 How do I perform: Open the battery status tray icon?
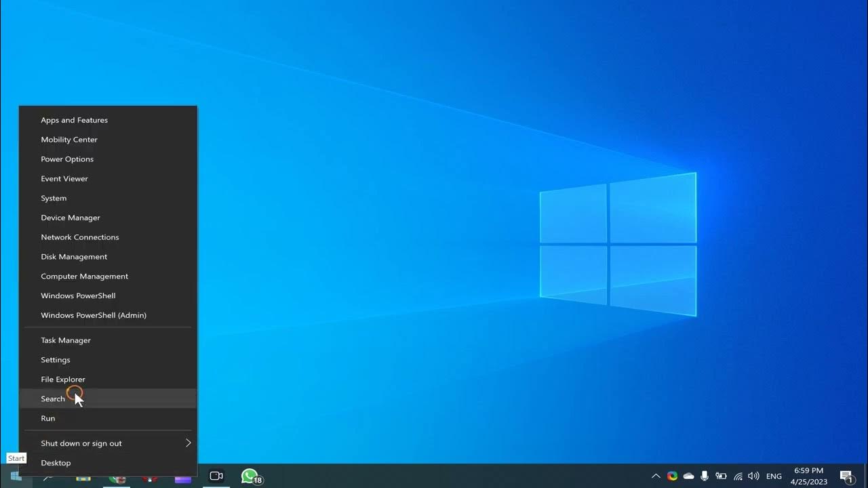[721, 476]
